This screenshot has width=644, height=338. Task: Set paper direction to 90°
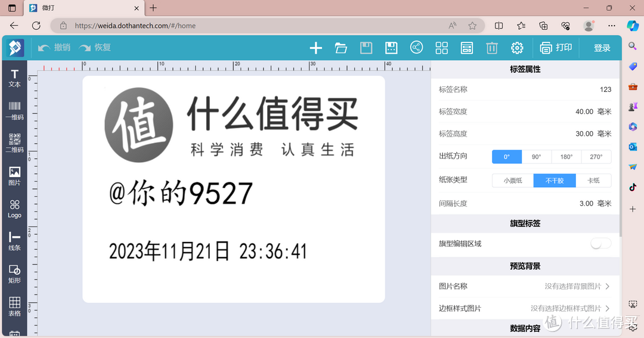[537, 156]
